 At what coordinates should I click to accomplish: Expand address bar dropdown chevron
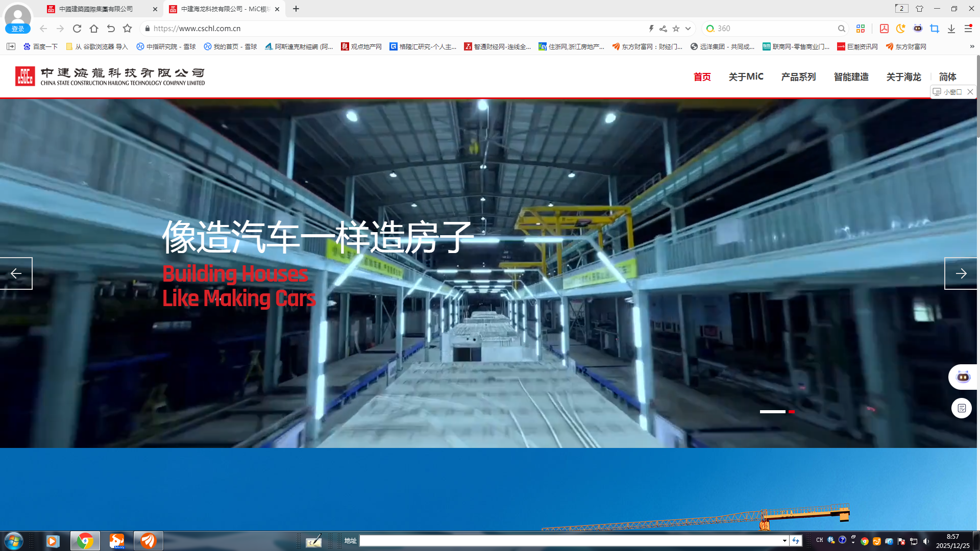click(x=688, y=29)
